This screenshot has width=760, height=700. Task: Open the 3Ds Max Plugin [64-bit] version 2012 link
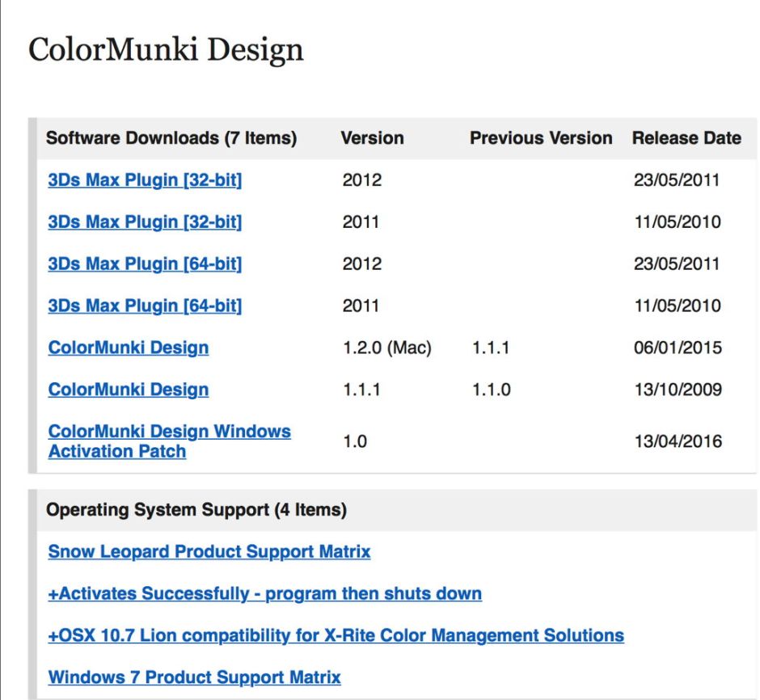pos(146,264)
